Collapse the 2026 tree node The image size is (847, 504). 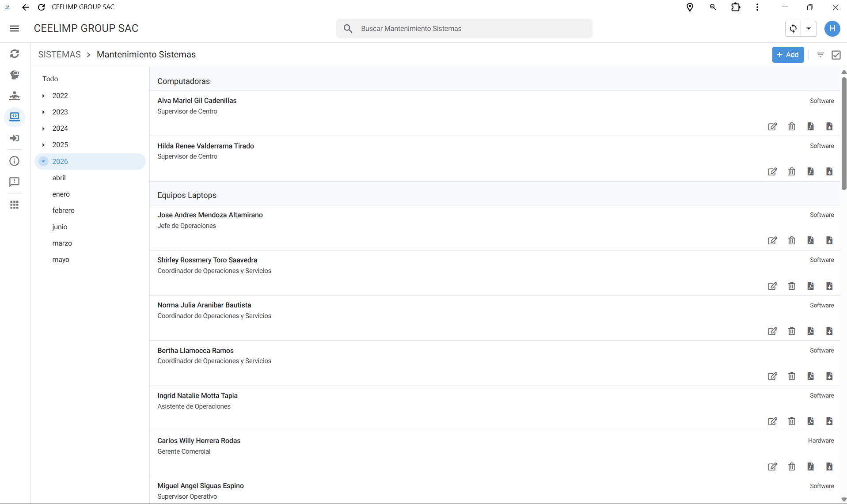(x=43, y=161)
